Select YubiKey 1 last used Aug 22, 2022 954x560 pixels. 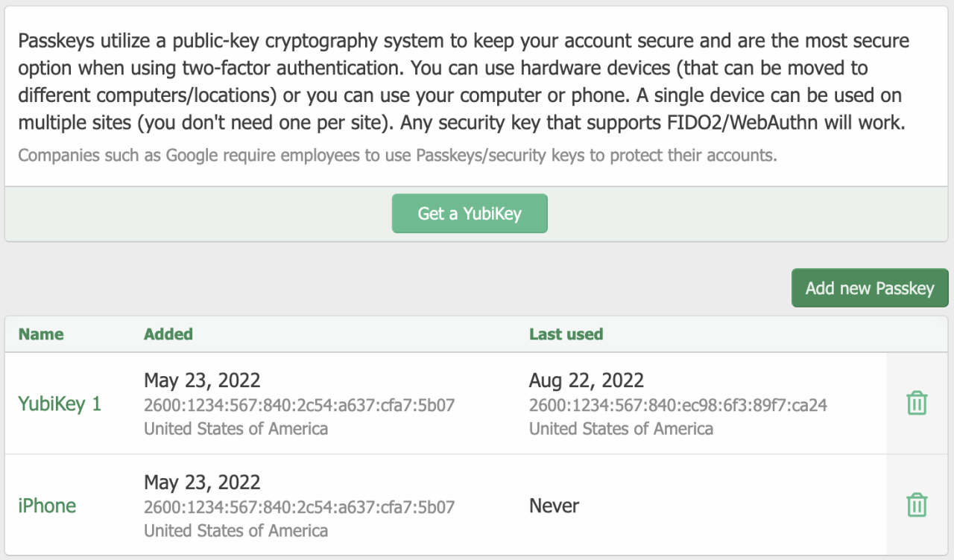click(587, 381)
